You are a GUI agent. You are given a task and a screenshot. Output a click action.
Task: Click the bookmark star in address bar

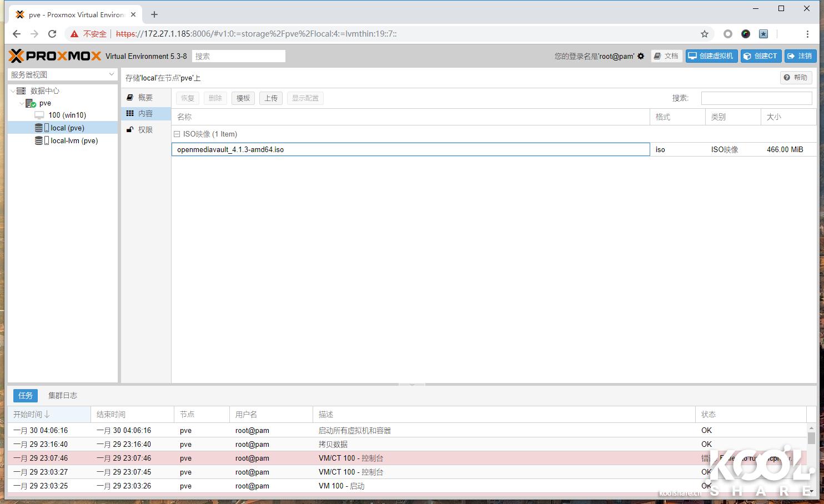coord(705,34)
